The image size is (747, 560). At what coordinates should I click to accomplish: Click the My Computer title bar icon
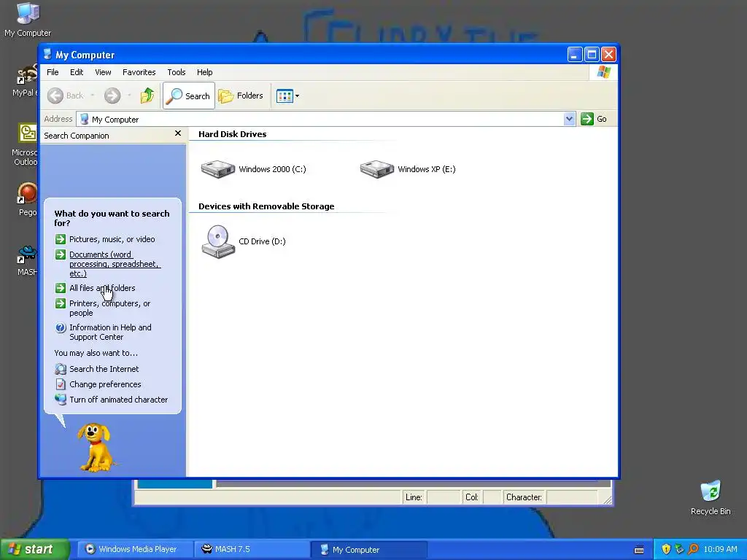47,54
